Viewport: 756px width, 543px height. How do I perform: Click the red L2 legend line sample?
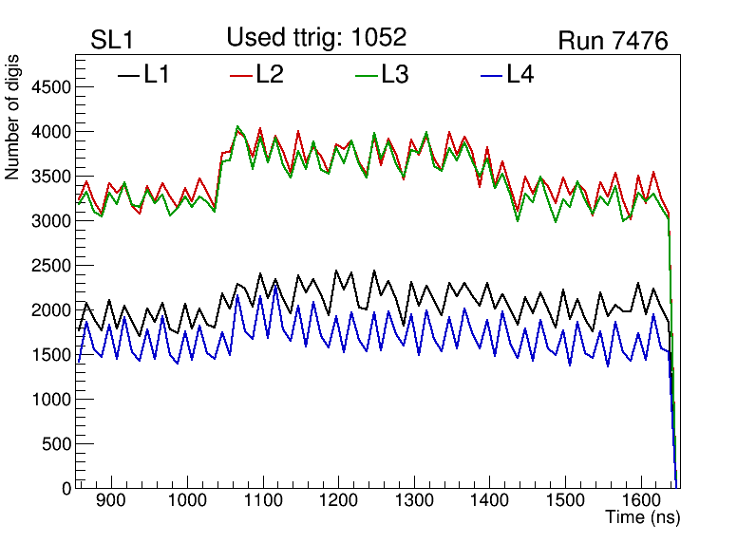pos(241,74)
